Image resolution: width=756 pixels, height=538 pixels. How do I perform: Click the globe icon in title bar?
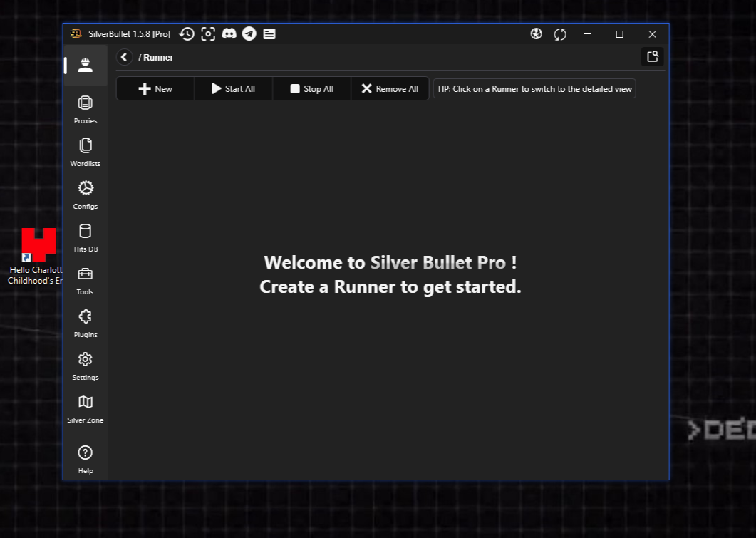point(536,33)
